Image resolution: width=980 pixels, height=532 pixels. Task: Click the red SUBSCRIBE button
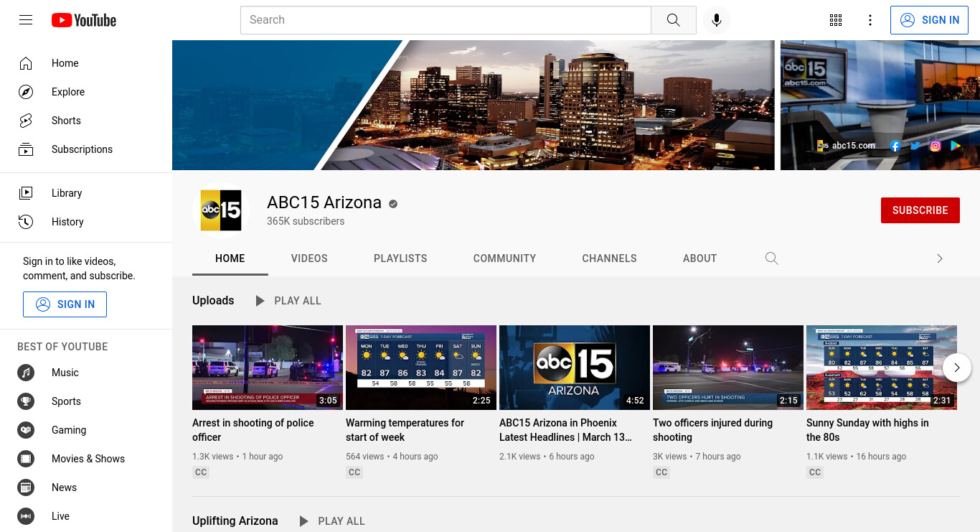(x=920, y=210)
